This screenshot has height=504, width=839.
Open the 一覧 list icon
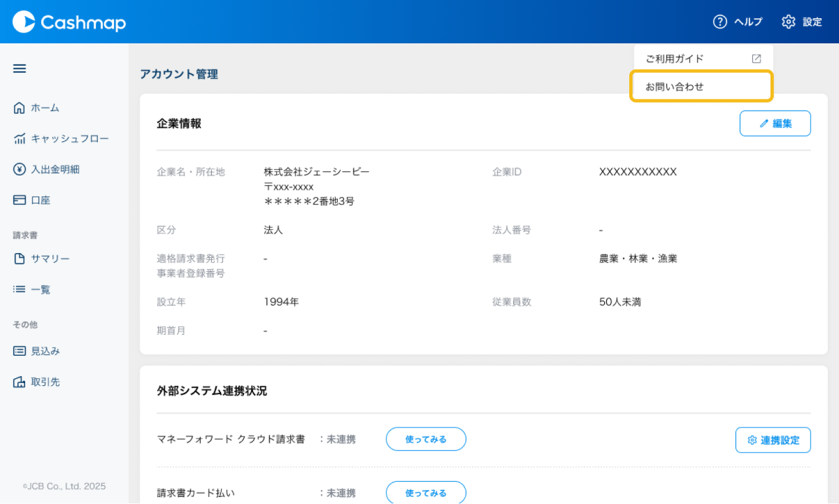click(x=20, y=289)
